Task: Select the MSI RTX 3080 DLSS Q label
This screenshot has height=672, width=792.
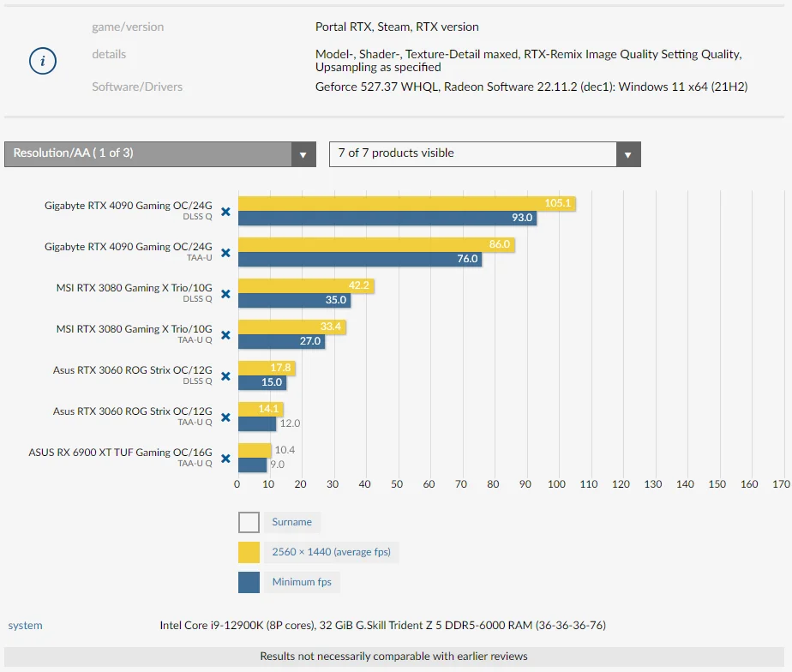Action: 135,292
